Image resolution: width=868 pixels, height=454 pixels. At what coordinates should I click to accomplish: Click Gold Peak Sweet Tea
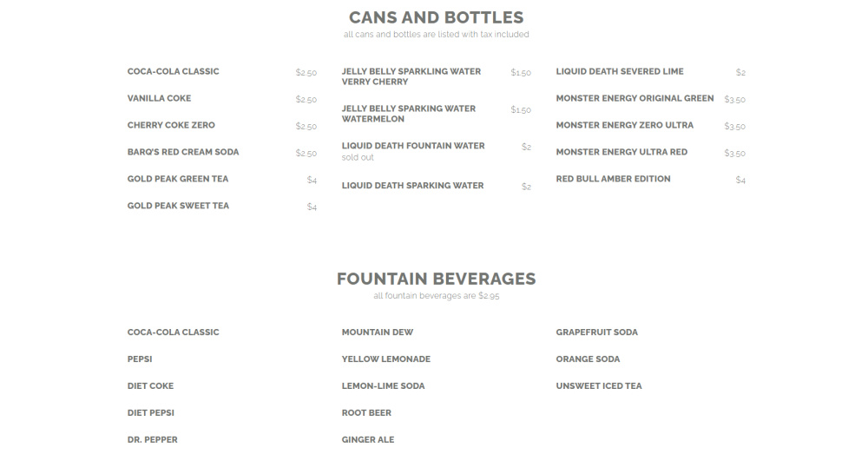point(178,206)
